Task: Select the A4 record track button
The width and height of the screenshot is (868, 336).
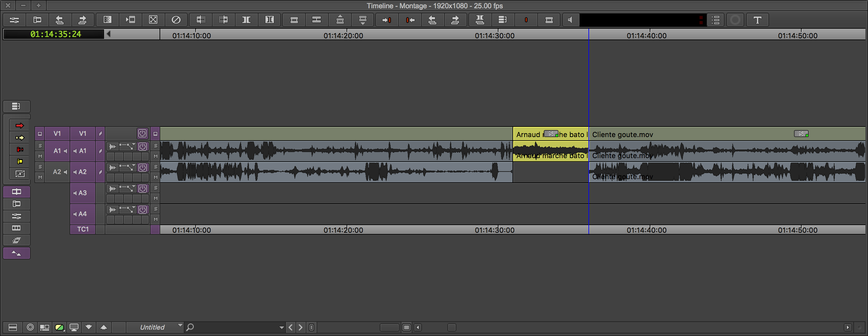Action: [x=82, y=214]
